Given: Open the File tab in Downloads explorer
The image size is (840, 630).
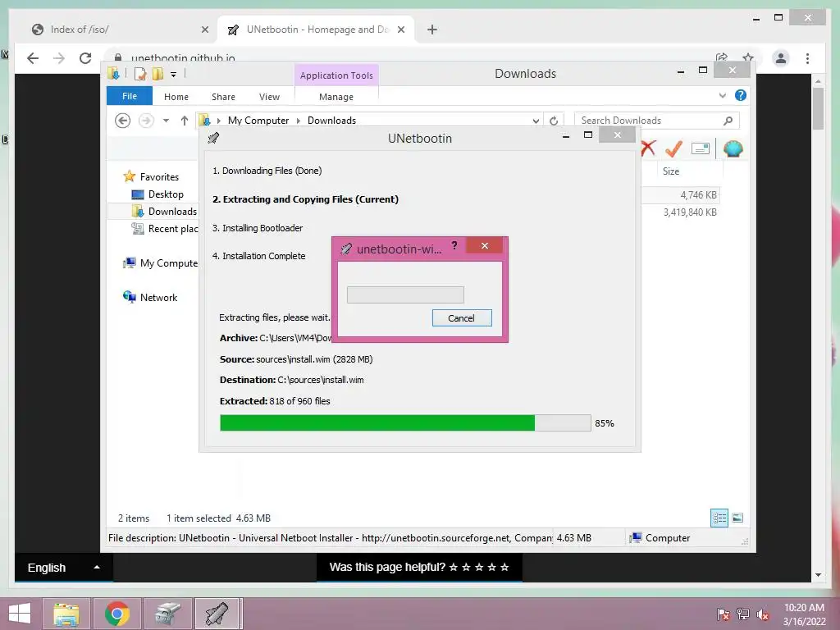Looking at the screenshot, I should click(x=130, y=97).
